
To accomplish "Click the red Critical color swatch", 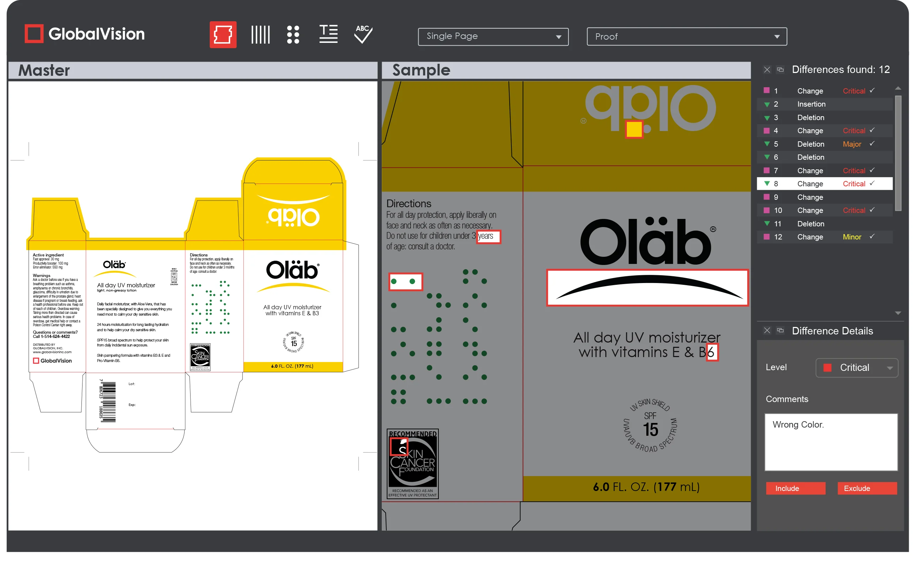I will coord(827,367).
